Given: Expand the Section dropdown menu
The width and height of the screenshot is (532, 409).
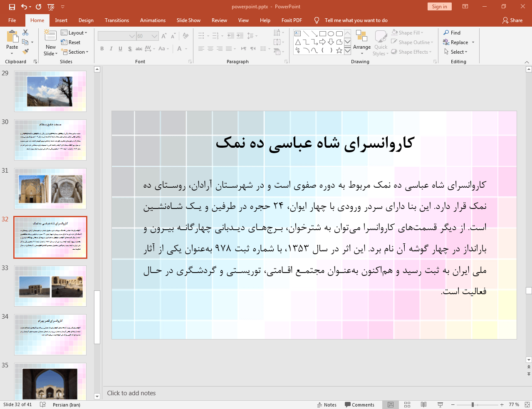Looking at the screenshot, I should (75, 52).
